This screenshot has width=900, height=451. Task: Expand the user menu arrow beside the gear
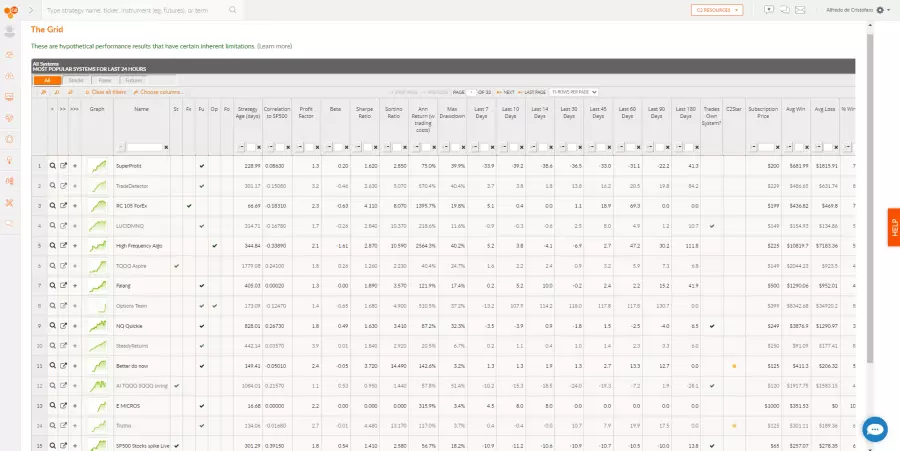889,10
